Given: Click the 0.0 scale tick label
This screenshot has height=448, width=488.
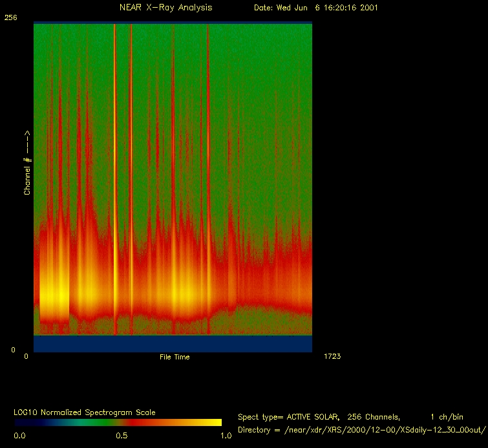Looking at the screenshot, I should tap(20, 436).
